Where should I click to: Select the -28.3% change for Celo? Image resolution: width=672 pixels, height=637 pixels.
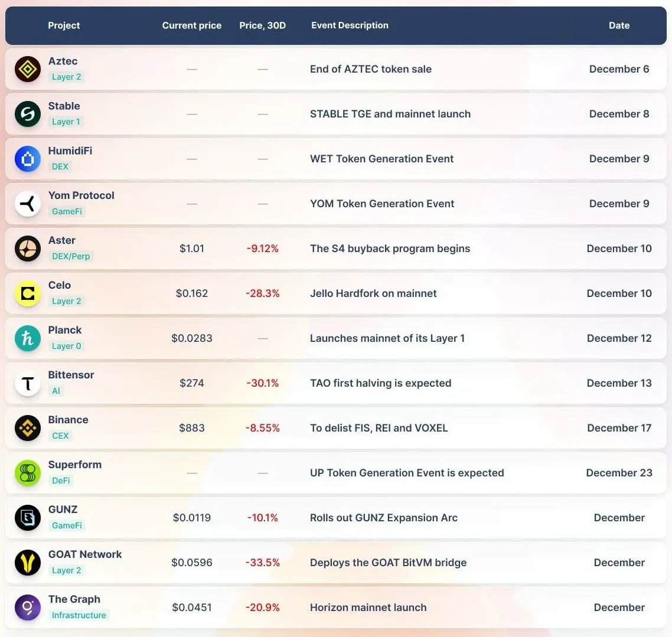coord(262,293)
